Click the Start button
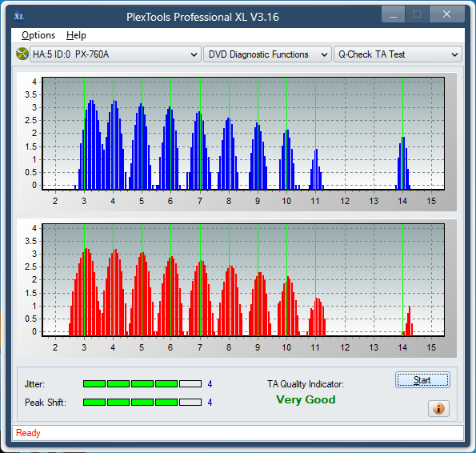Image resolution: width=476 pixels, height=453 pixels. (422, 380)
